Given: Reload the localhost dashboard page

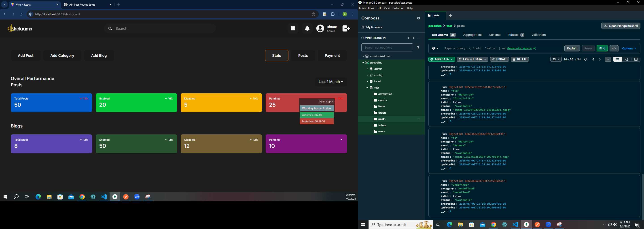Looking at the screenshot, I should coord(21,14).
